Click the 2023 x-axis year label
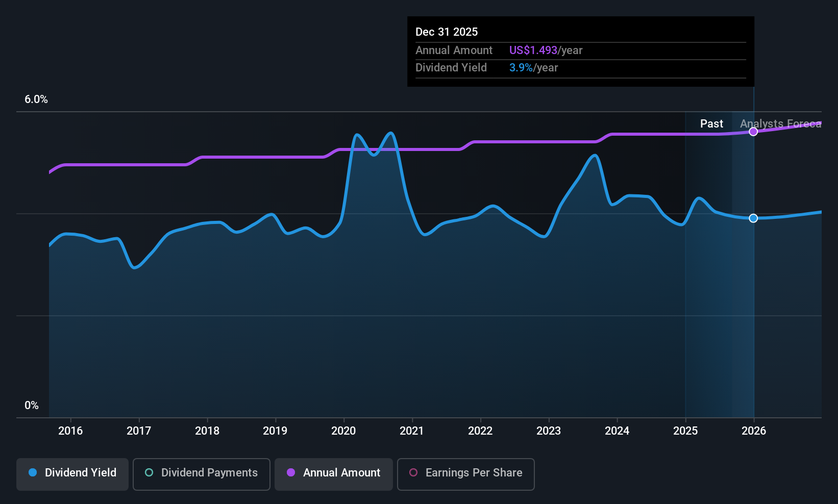 pyautogui.click(x=549, y=431)
